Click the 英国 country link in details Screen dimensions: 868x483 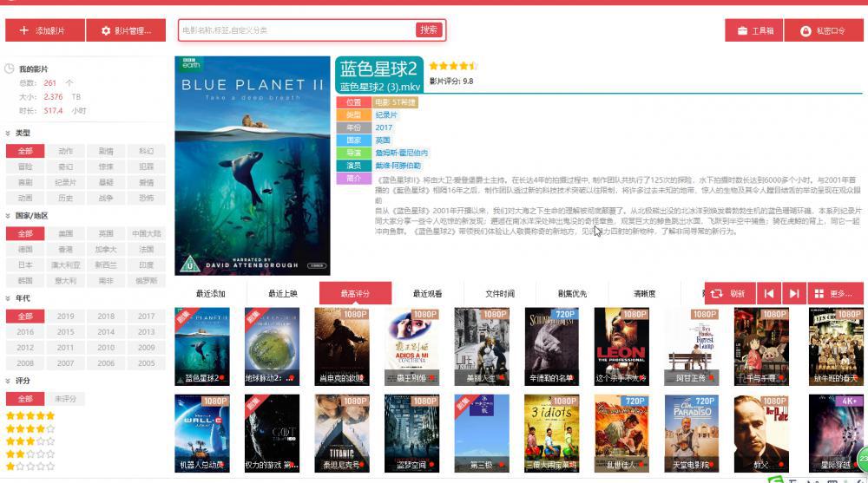(x=383, y=140)
